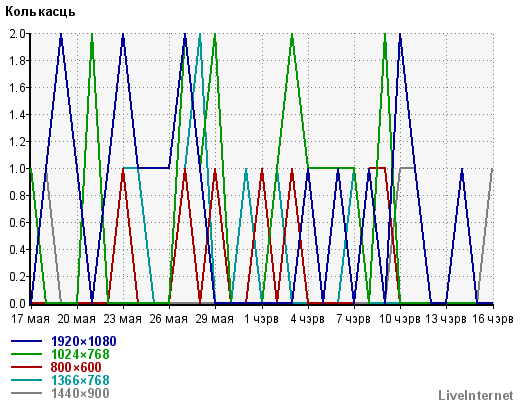520x405 pixels.
Task: Click the 1.0 value on the y-axis
Action: point(17,169)
